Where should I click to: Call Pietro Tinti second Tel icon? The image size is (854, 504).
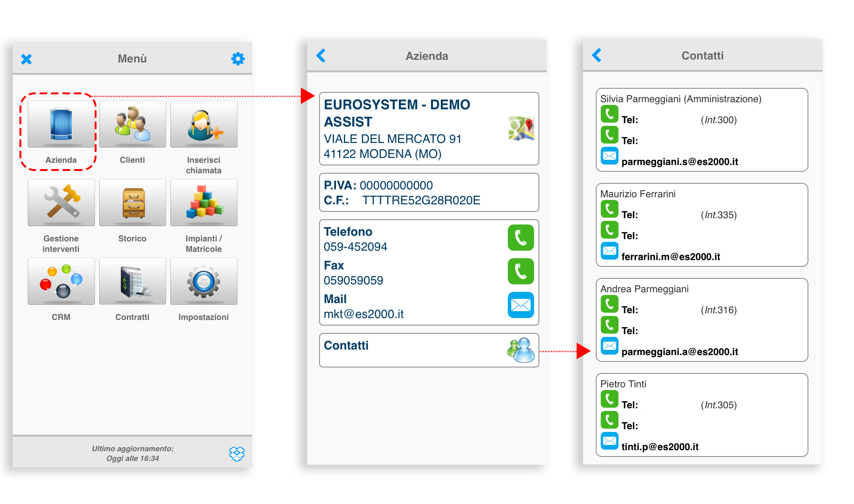click(609, 420)
